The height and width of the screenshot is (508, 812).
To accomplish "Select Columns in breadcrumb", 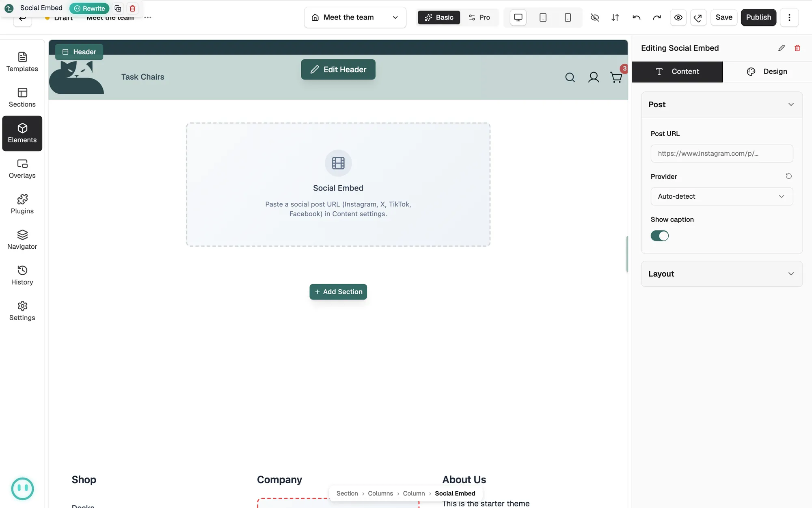I will pos(380,493).
